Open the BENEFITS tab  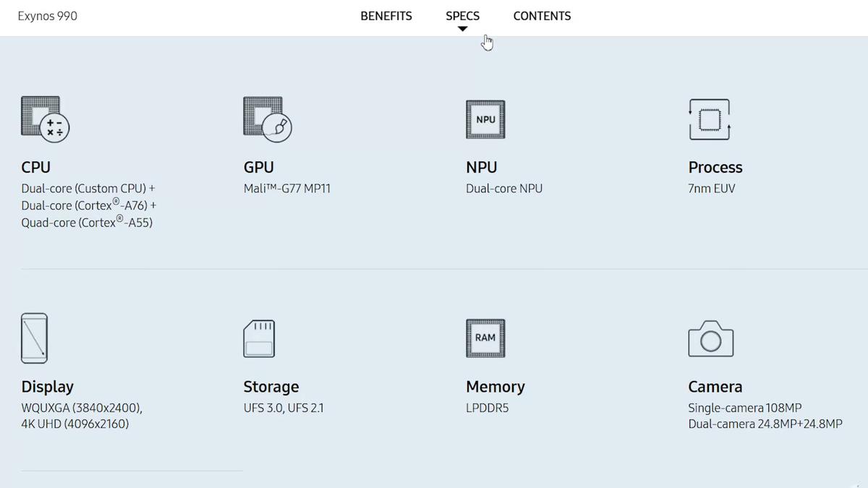coord(386,16)
